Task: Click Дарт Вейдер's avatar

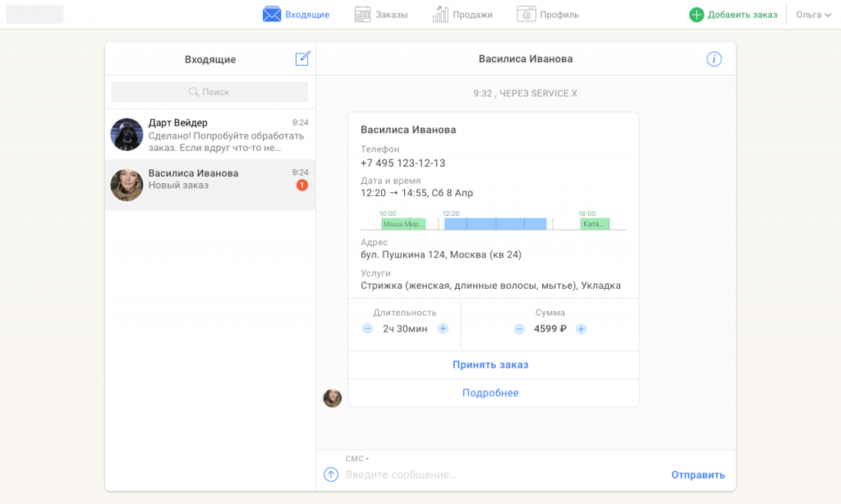Action: 126,135
